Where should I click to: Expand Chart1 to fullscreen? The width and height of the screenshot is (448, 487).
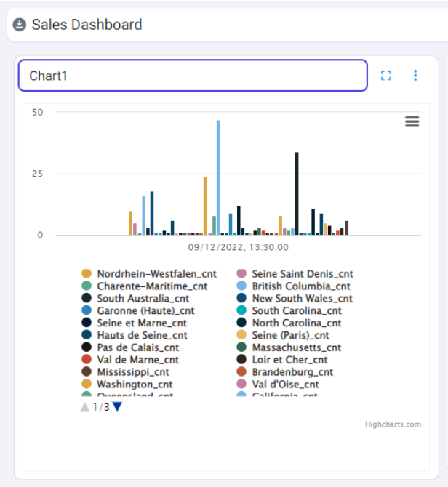tap(386, 76)
